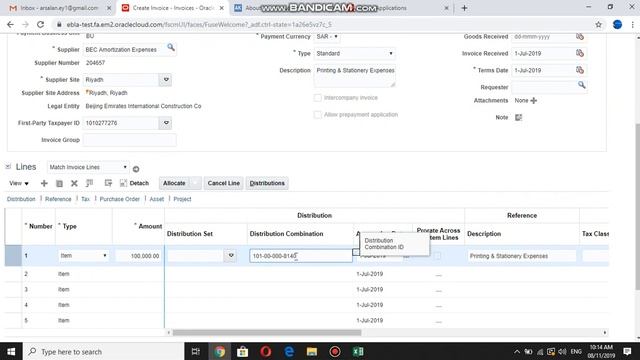
Task: Open the View menu dropdown
Action: click(x=19, y=183)
